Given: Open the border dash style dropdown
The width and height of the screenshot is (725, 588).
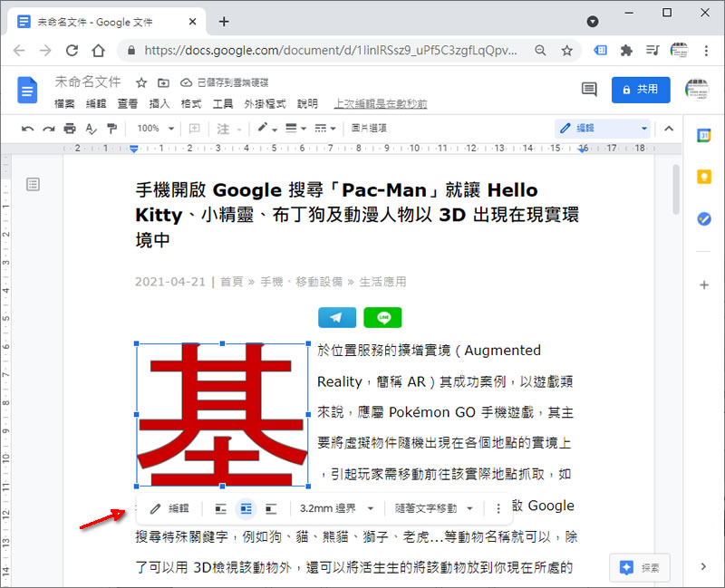Looking at the screenshot, I should (x=325, y=128).
